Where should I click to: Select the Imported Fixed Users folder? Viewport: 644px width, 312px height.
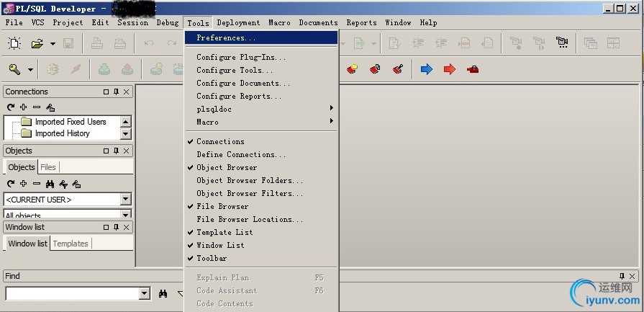coord(71,122)
